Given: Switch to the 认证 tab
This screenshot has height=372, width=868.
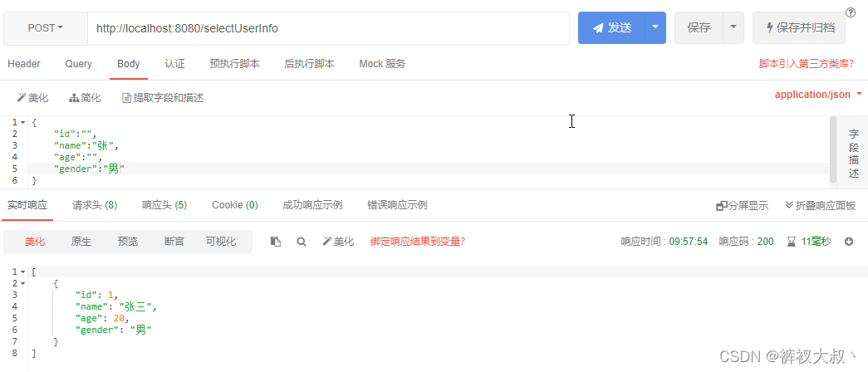Looking at the screenshot, I should [x=175, y=64].
